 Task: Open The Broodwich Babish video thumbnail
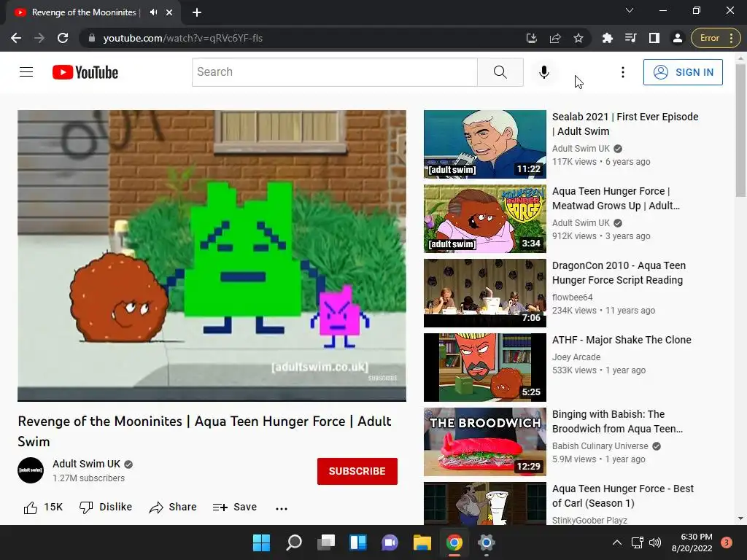pos(485,441)
